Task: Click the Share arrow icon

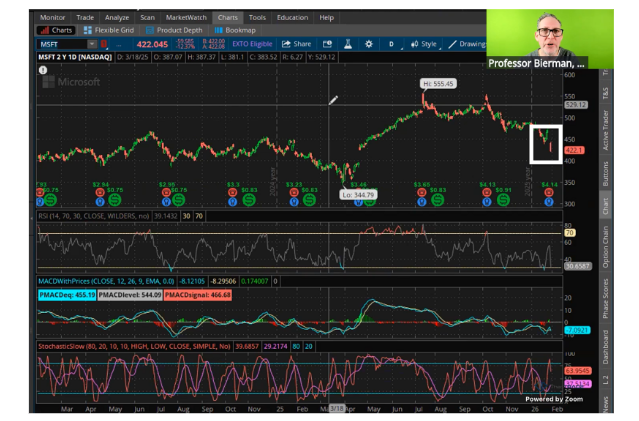Action: pyautogui.click(x=286, y=44)
